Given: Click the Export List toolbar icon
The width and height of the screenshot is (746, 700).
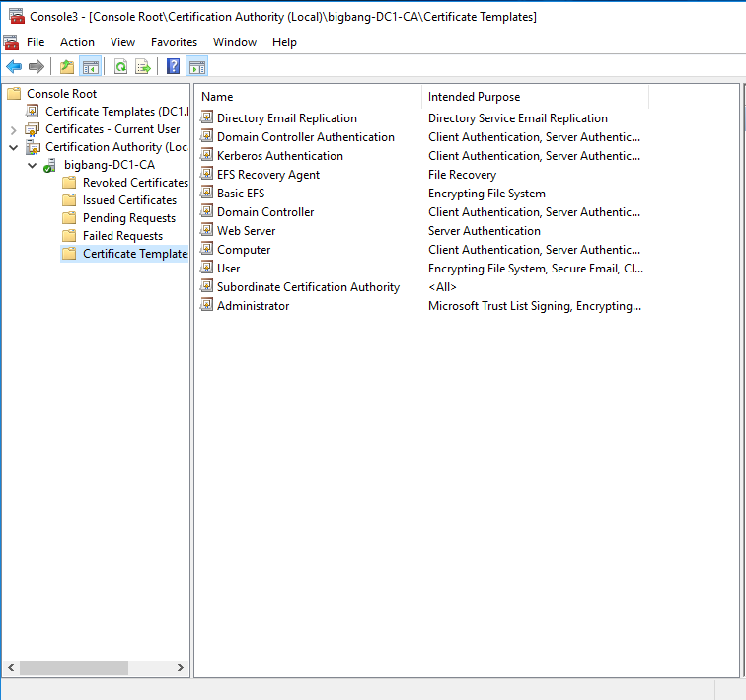Looking at the screenshot, I should 143,66.
